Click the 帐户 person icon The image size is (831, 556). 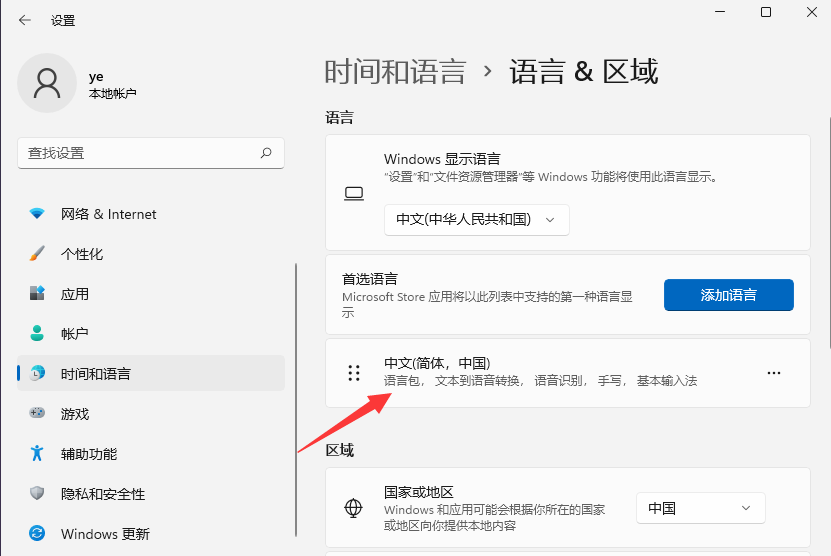[x=37, y=333]
